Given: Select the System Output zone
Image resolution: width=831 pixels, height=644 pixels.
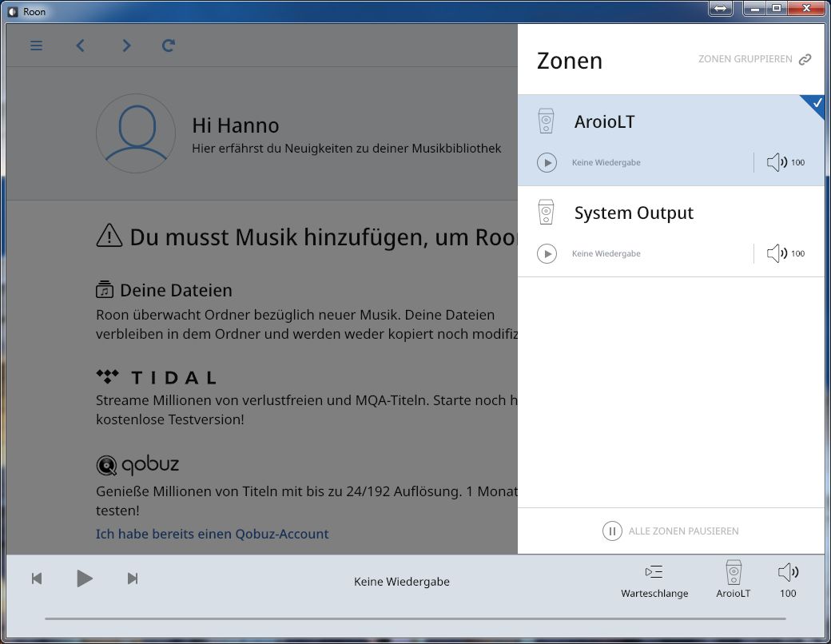Looking at the screenshot, I should 671,232.
